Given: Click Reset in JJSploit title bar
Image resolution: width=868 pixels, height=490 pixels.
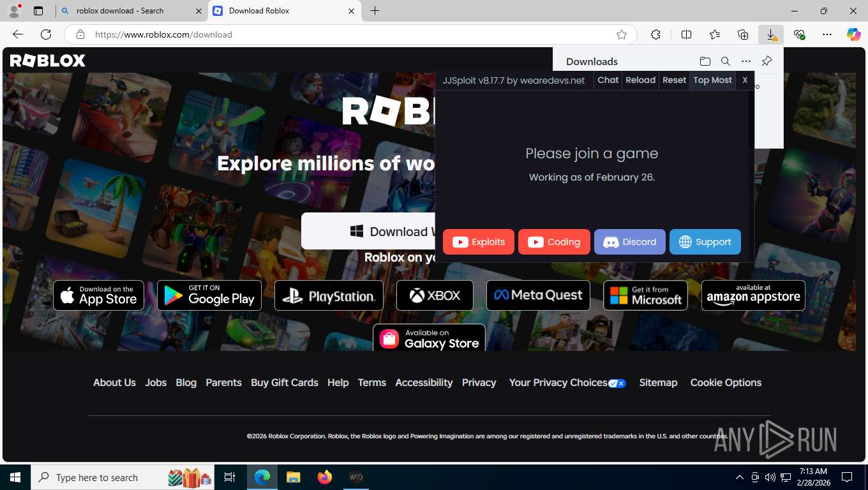Looking at the screenshot, I should (674, 80).
